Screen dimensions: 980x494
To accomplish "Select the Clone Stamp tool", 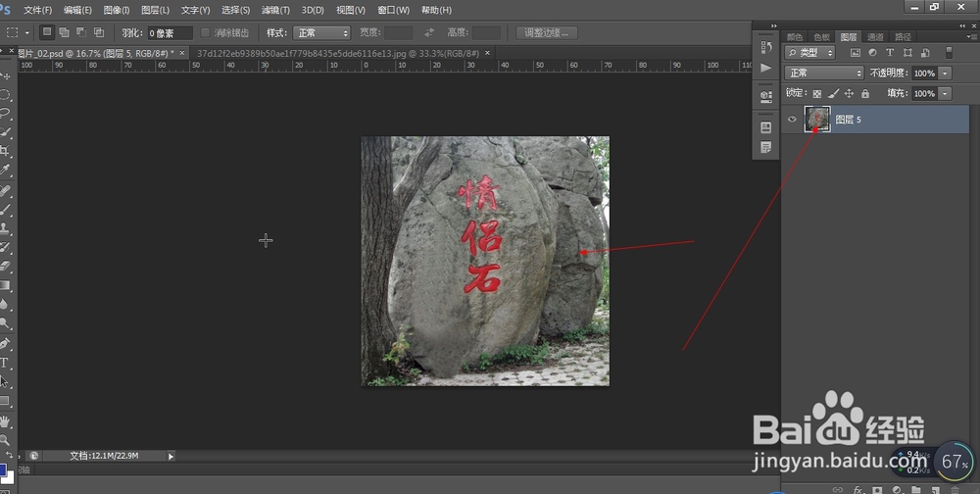I will 5,228.
